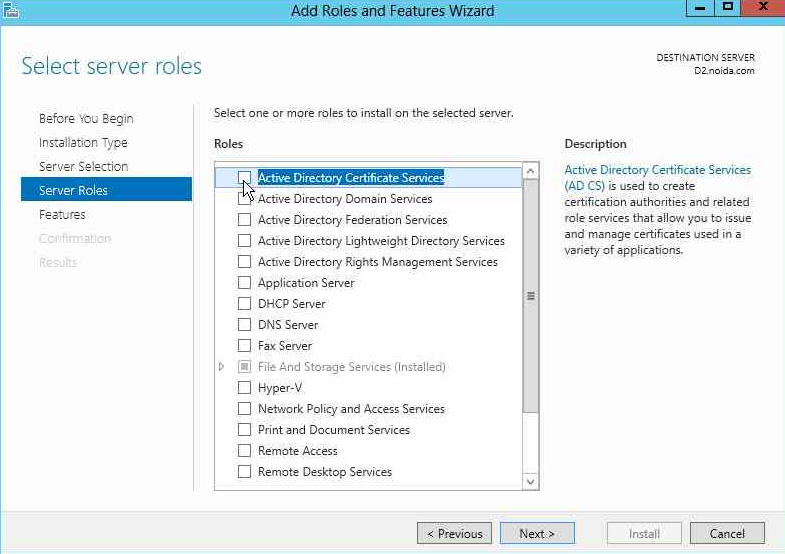Click roles list scroll up arrow

pyautogui.click(x=531, y=171)
